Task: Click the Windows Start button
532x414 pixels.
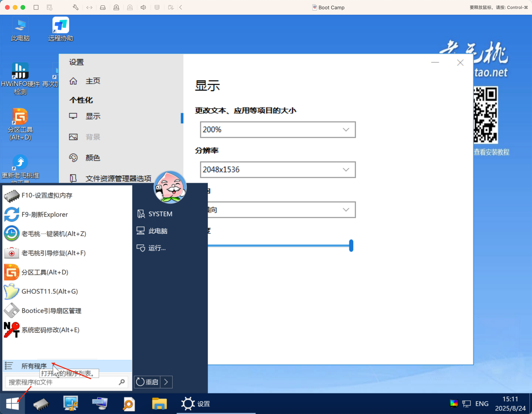Action: click(12, 404)
